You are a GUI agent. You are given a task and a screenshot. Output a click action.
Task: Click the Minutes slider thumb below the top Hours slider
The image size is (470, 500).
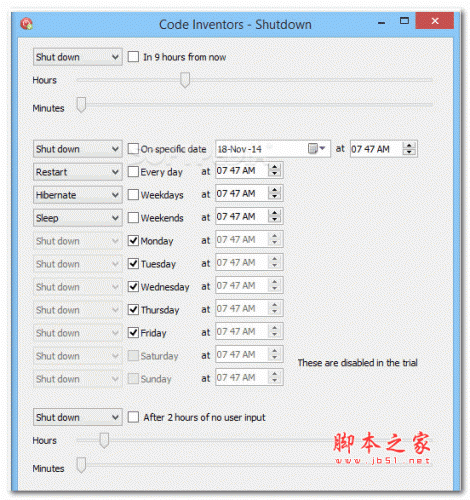[x=81, y=105]
